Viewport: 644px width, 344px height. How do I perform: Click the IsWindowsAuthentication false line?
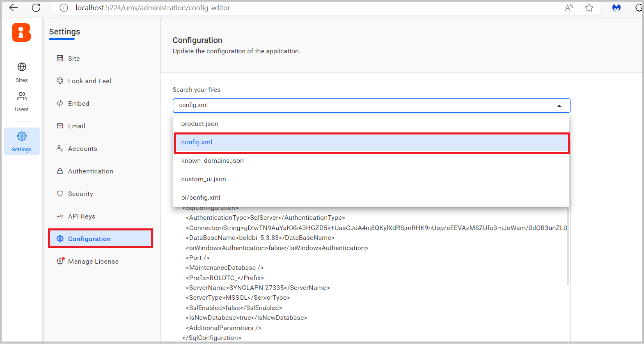pos(277,248)
